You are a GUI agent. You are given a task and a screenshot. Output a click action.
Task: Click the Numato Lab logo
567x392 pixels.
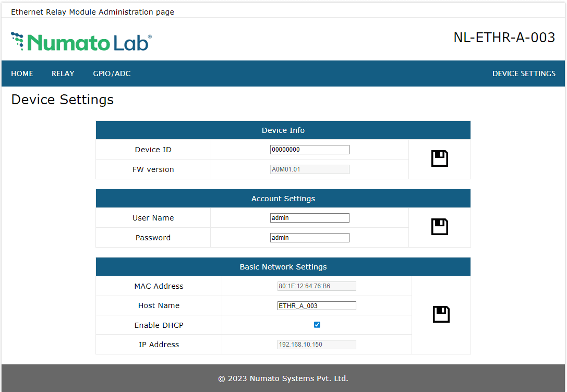81,42
